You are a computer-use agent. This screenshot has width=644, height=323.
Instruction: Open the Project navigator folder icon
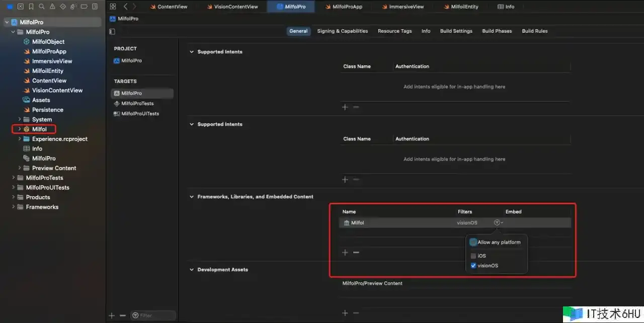point(10,7)
